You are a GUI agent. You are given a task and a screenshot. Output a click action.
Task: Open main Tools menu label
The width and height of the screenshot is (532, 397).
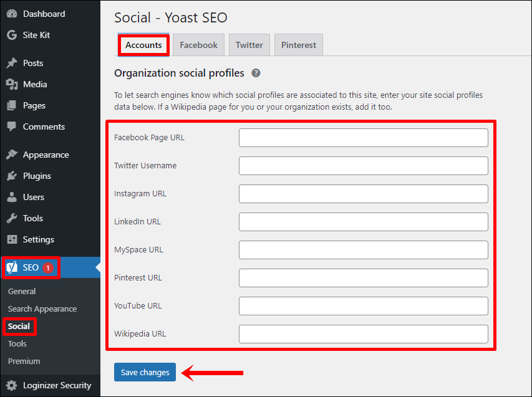pyautogui.click(x=33, y=218)
